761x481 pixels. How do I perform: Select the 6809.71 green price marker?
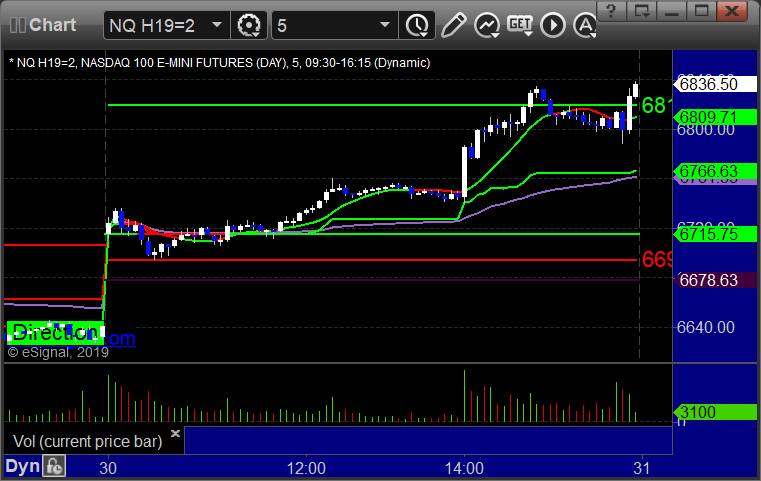715,117
